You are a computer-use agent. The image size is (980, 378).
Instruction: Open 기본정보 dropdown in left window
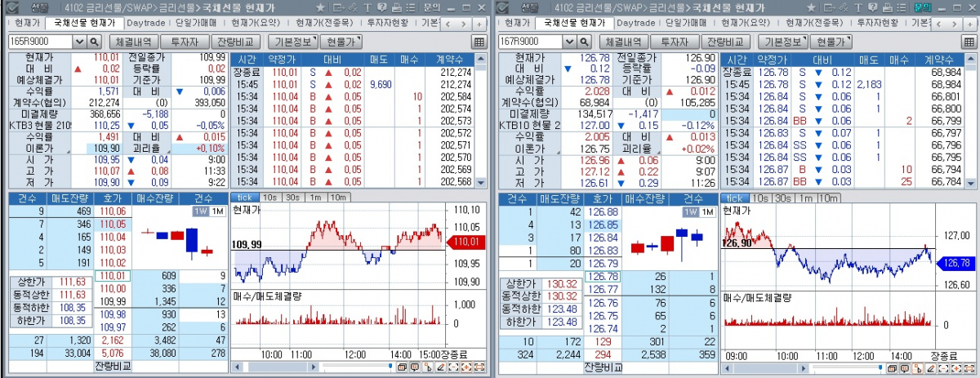tap(294, 42)
